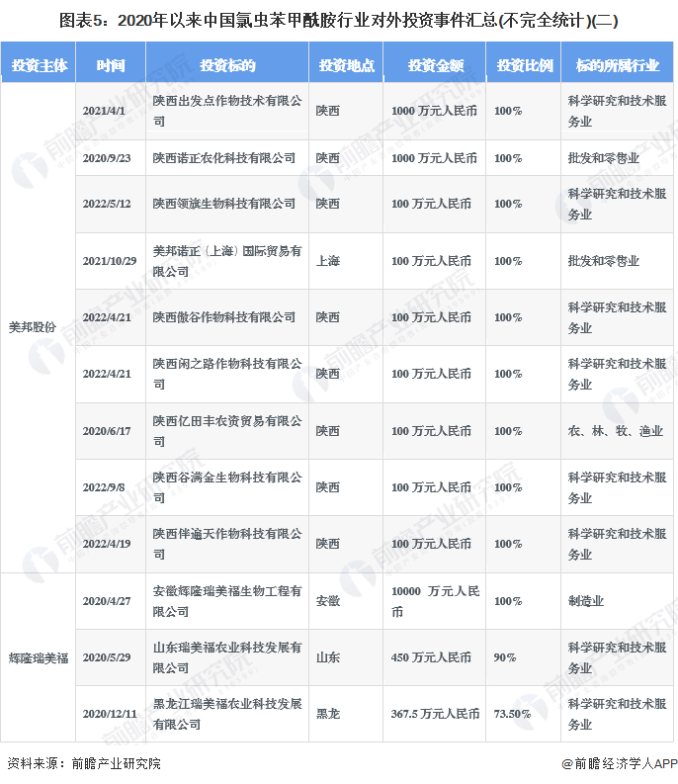Viewport: 678px width, 784px height.
Task: Click the 投资金额 column header
Action: tap(435, 62)
